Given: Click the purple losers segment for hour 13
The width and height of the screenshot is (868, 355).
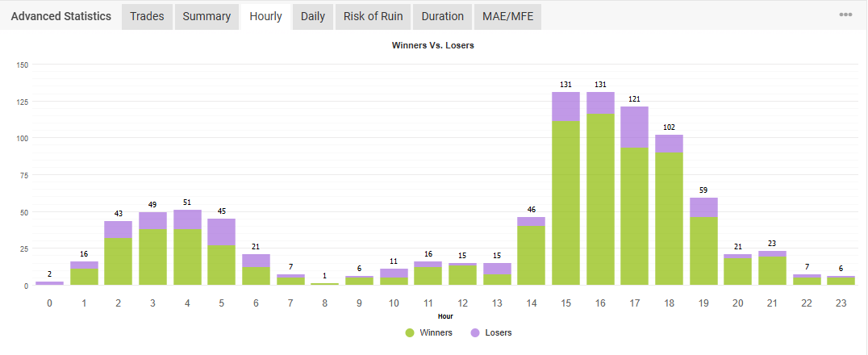Looking at the screenshot, I should pyautogui.click(x=497, y=269).
